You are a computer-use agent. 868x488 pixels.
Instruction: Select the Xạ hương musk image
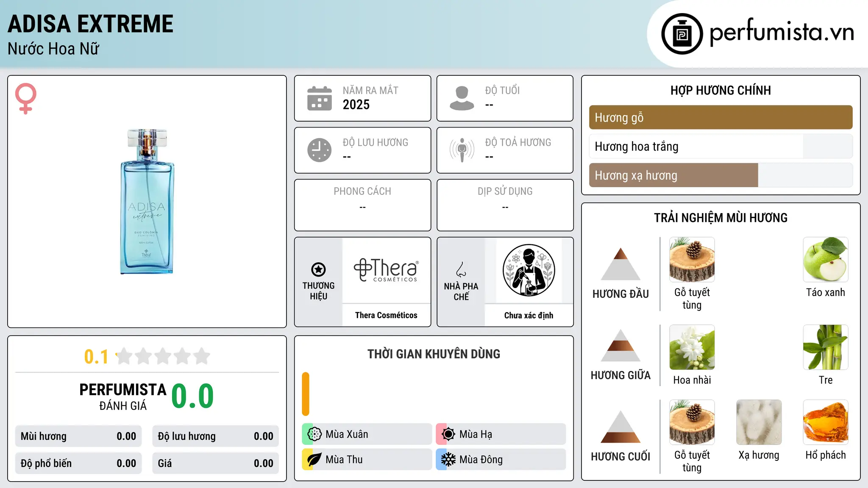[x=759, y=422]
